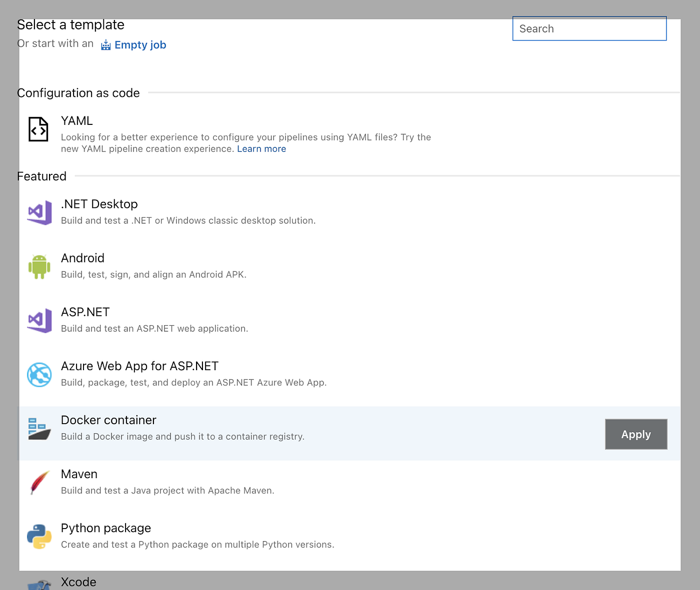Click the Azure Web App globe icon
Image resolution: width=700 pixels, height=590 pixels.
click(39, 375)
